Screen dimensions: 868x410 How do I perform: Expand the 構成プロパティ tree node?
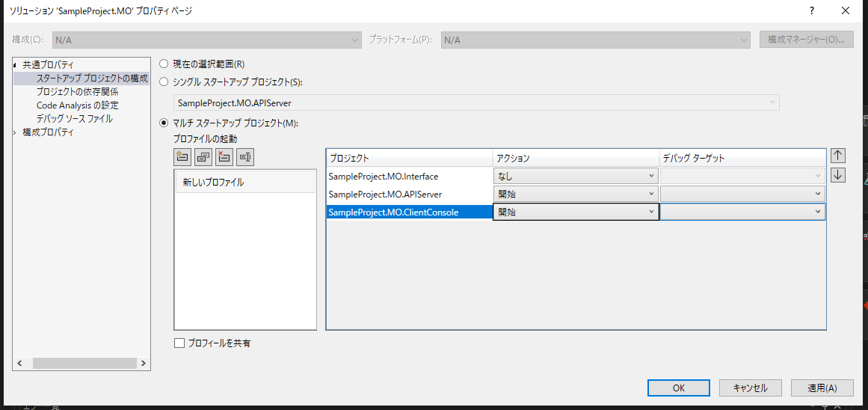15,132
